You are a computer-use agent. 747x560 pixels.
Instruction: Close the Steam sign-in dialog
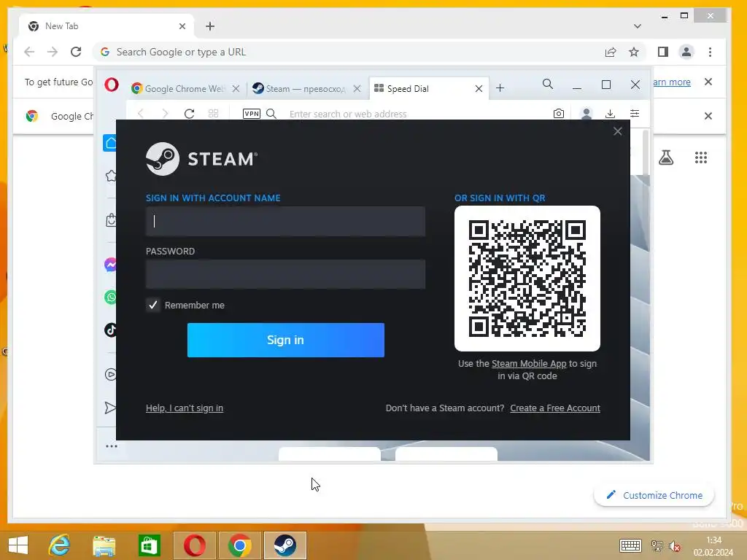click(617, 131)
